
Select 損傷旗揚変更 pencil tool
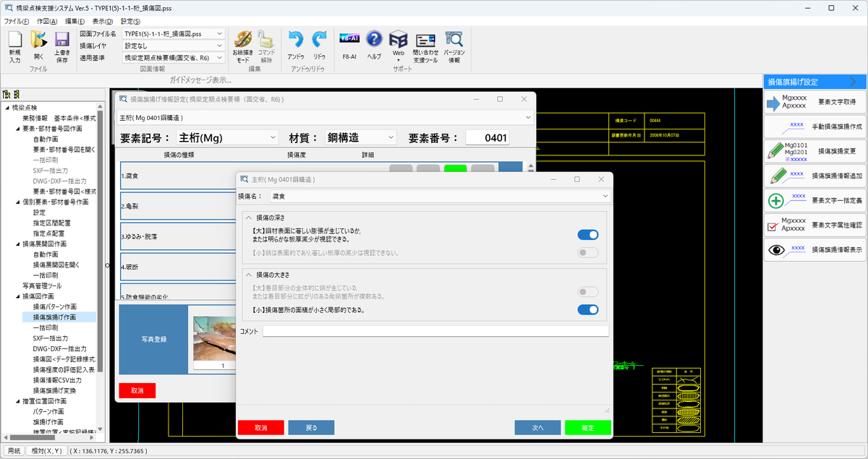coord(814,151)
